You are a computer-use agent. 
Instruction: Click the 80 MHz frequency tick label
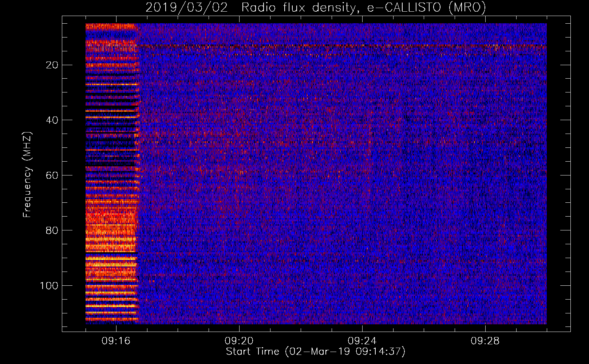(52, 230)
